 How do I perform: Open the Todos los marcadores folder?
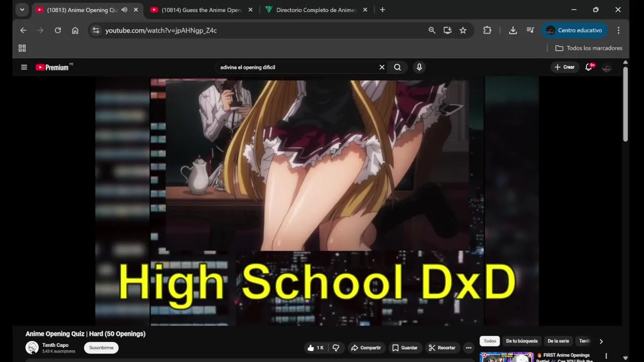pos(589,48)
